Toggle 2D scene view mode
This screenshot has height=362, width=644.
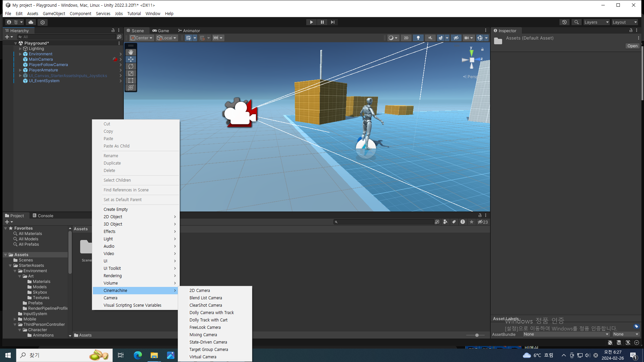coord(406,38)
